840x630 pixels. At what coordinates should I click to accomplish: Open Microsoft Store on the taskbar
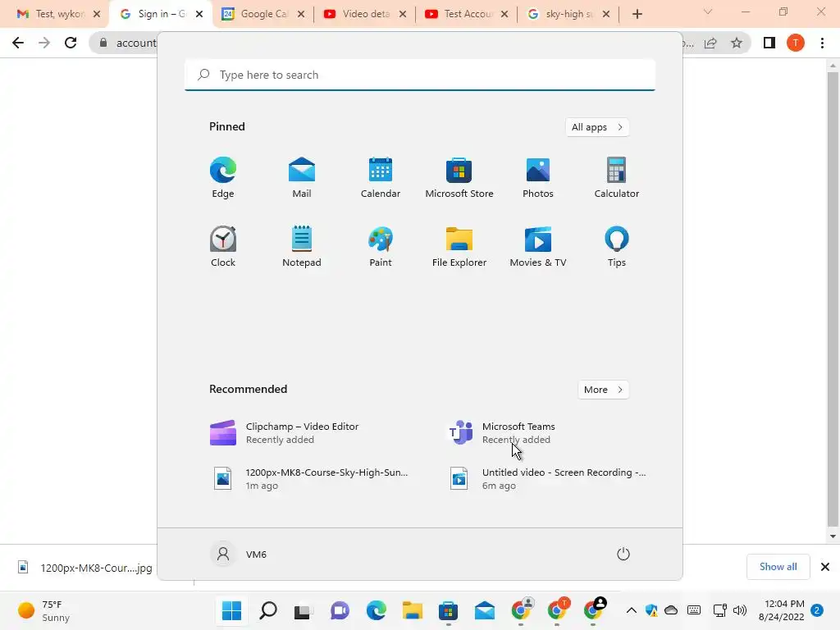(x=448, y=610)
